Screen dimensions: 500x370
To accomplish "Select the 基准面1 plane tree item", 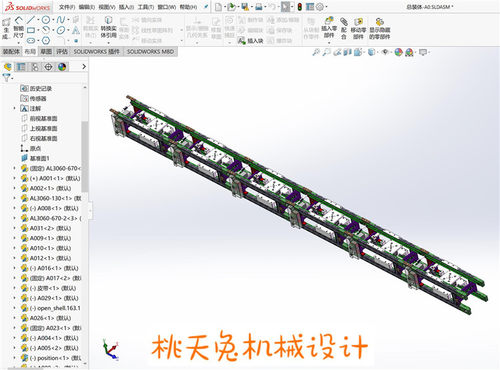I will [36, 158].
